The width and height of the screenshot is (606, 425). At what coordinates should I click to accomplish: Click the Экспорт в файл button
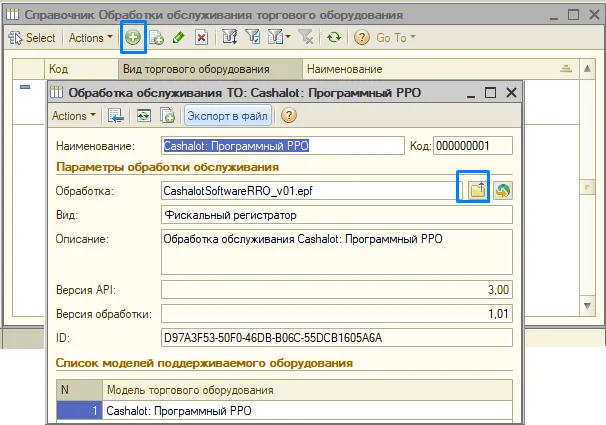tap(228, 116)
